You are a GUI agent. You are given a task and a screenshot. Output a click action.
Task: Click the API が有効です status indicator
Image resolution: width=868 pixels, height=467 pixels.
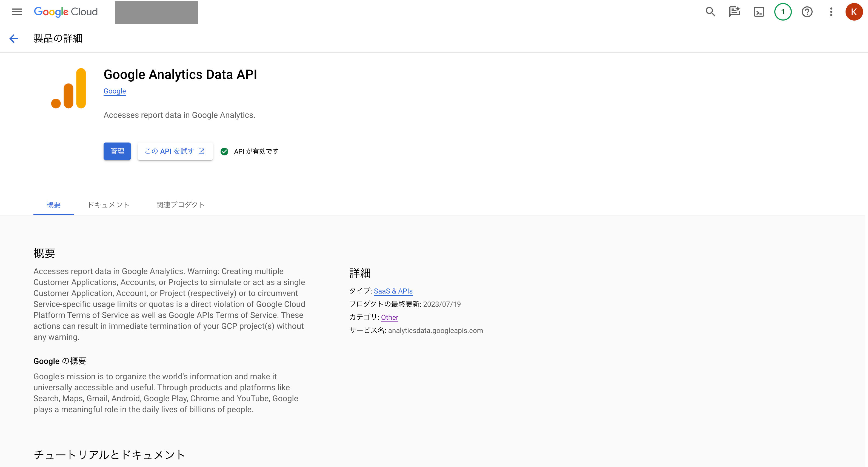click(x=250, y=151)
